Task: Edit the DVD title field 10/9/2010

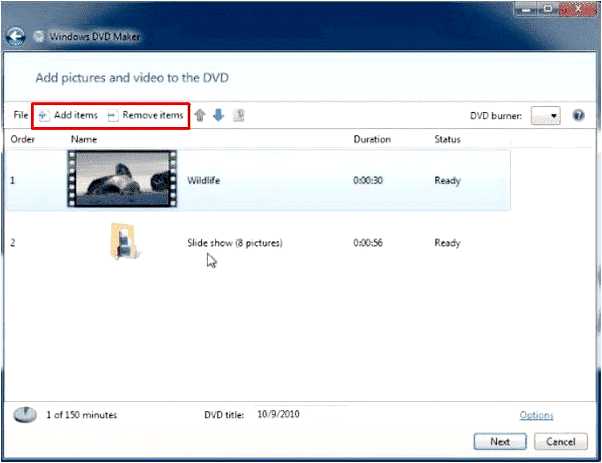Action: 278,414
